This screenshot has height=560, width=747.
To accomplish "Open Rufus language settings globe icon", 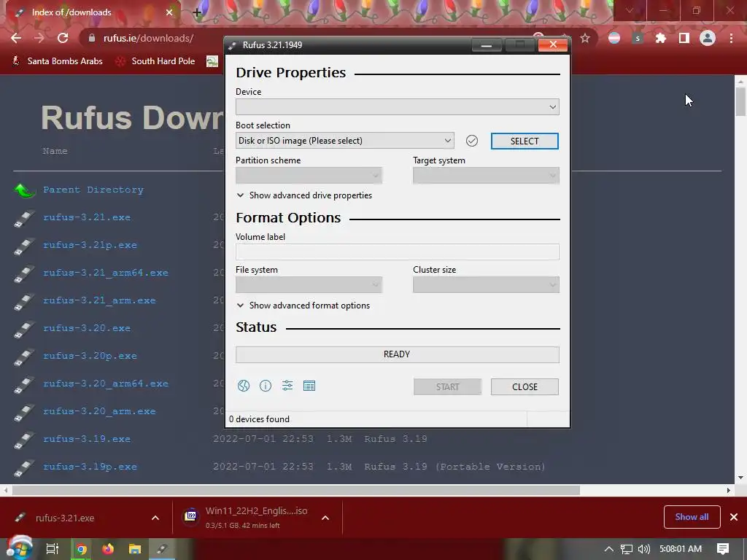I will click(x=244, y=386).
